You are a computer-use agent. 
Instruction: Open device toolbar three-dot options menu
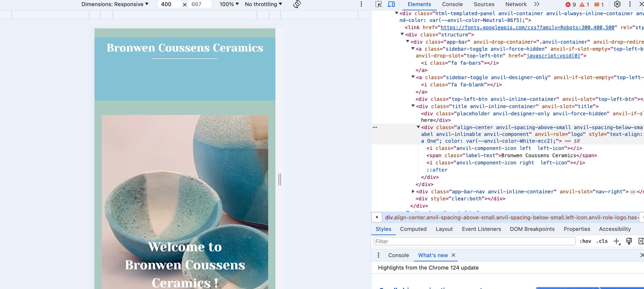[x=361, y=4]
